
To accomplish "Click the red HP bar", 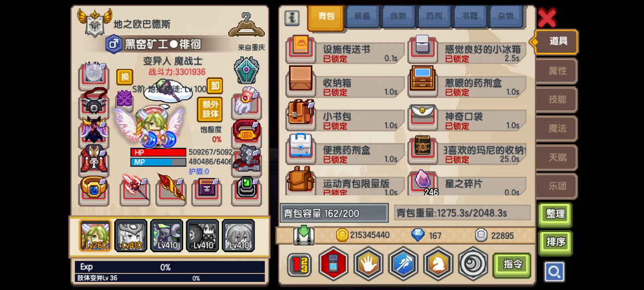I will coord(158,152).
